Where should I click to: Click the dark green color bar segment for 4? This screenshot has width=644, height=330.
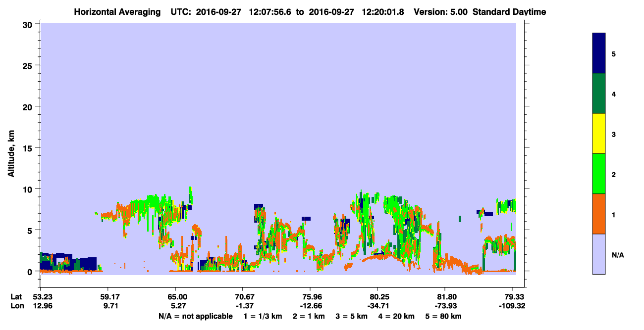pos(599,94)
